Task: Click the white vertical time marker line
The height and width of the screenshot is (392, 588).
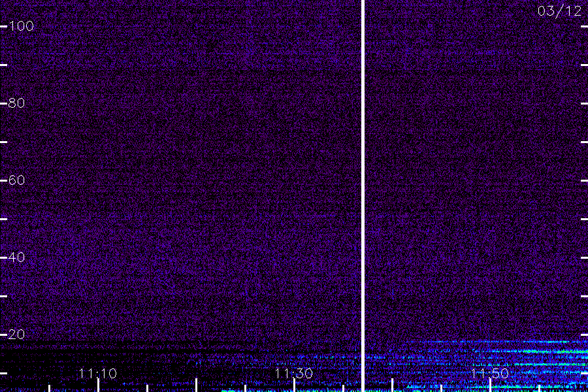Action: pyautogui.click(x=363, y=196)
